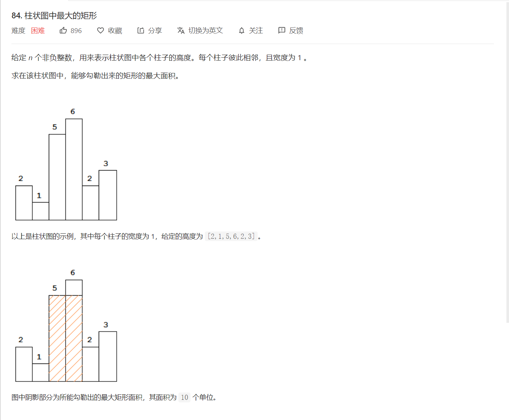Click the heights array [2,1,5,6,2,3]
Screen dimensions: 509x420
click(x=231, y=236)
